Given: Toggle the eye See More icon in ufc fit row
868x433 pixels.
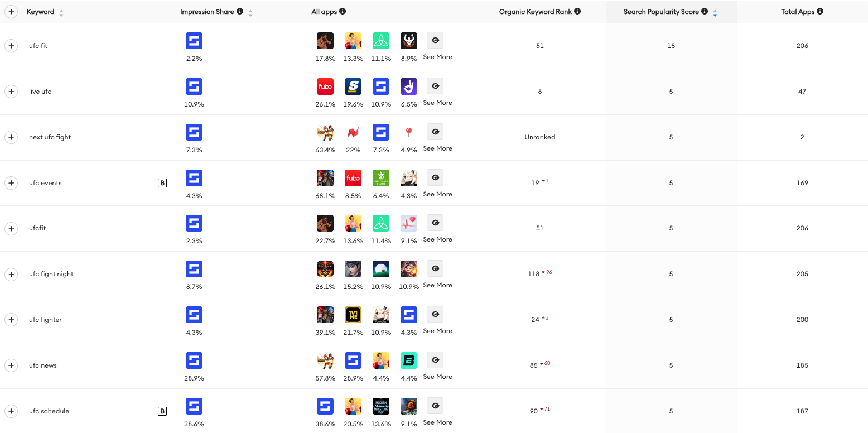Looking at the screenshot, I should 436,40.
